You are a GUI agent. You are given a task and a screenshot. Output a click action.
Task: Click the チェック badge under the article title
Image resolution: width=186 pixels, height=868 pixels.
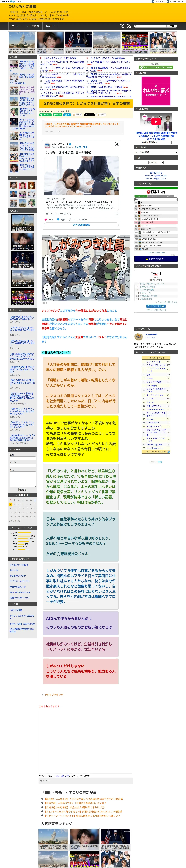(x=77, y=115)
